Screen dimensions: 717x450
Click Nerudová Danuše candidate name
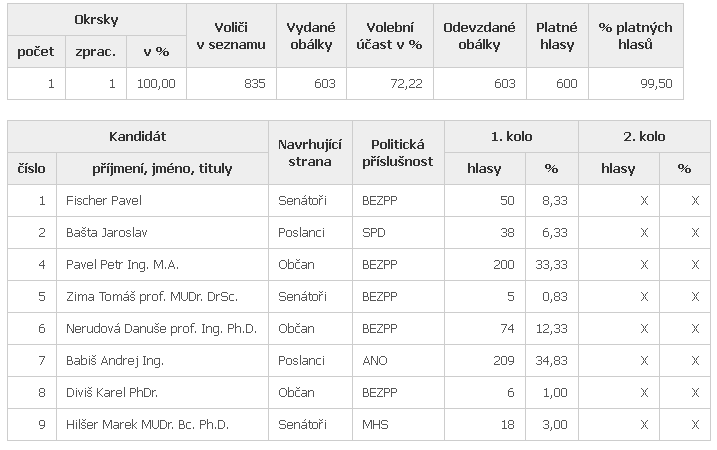pos(161,329)
